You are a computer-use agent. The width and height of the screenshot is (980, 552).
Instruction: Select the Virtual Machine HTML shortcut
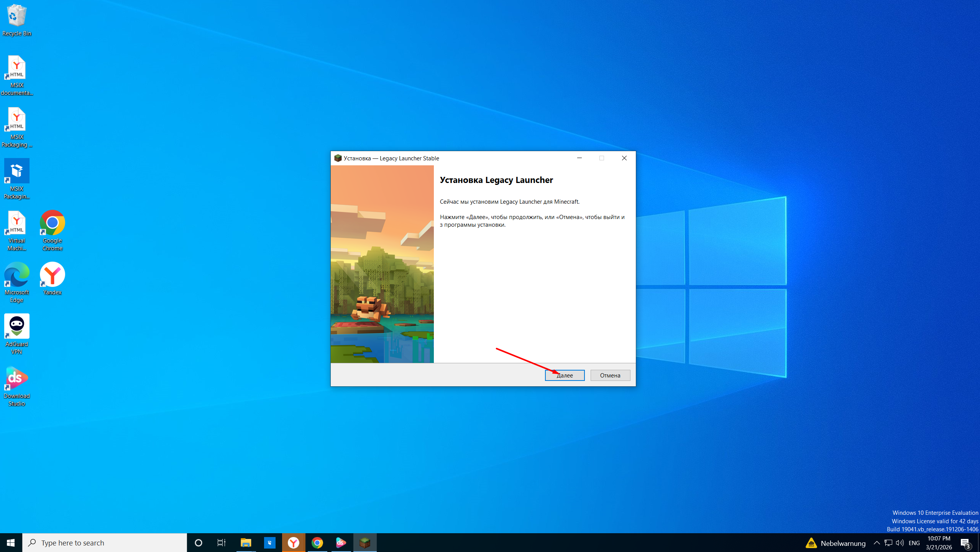click(x=17, y=231)
